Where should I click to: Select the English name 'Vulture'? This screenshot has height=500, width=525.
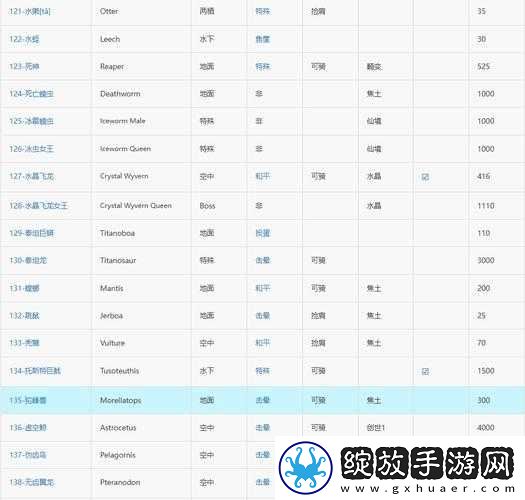pyautogui.click(x=112, y=343)
